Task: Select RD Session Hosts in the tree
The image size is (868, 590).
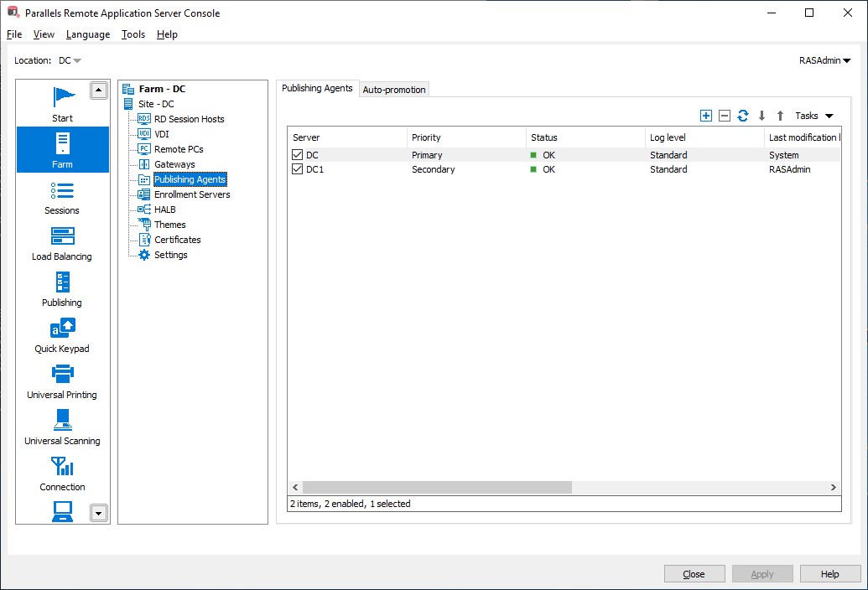Action: 190,119
